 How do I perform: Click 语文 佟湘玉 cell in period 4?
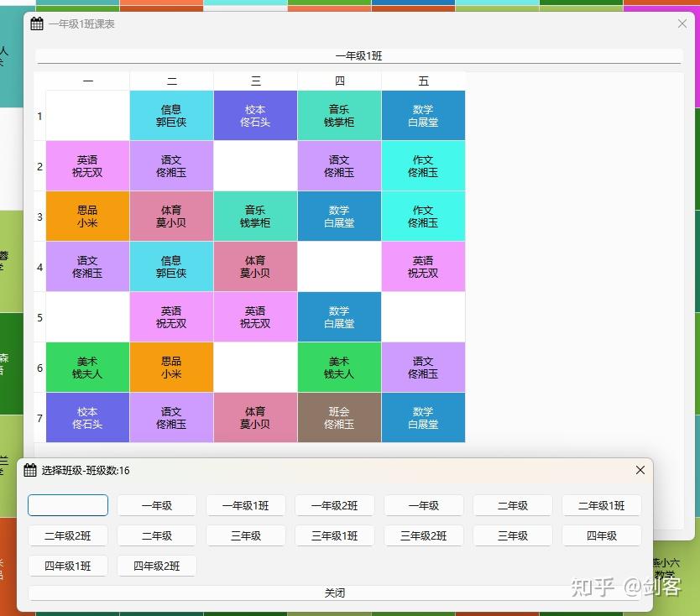(x=87, y=267)
